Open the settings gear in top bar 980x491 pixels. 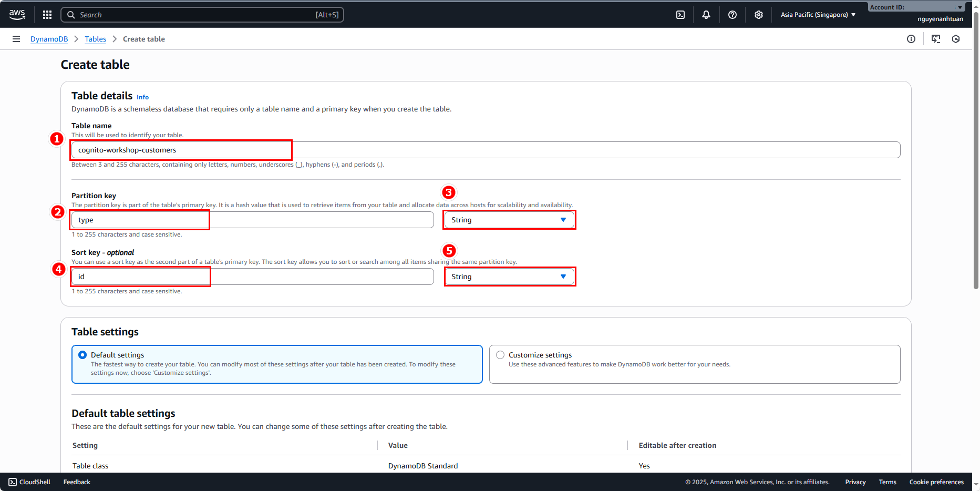point(759,15)
